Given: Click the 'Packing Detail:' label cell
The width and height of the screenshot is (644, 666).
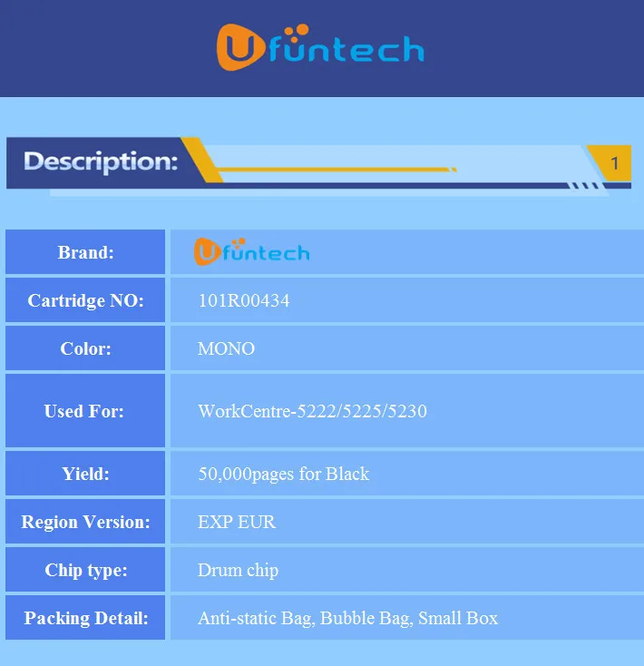Looking at the screenshot, I should tap(85, 617).
